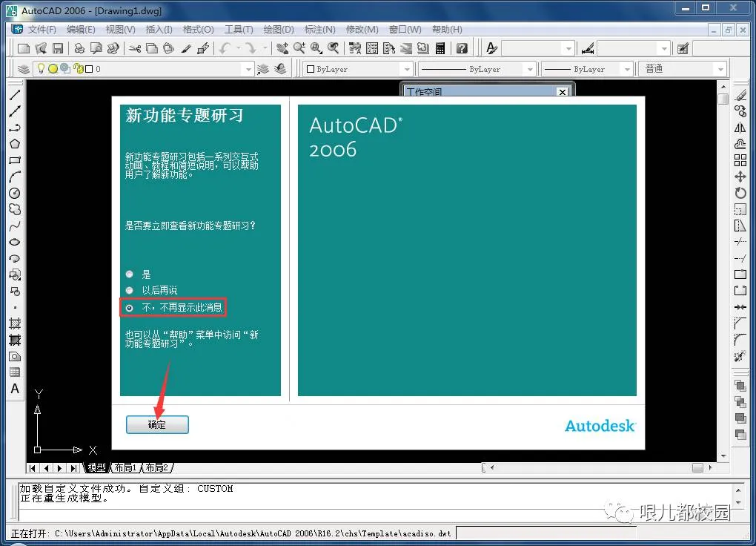Click the color swatch square in ByLayer color box
This screenshot has width=756, height=546.
tap(311, 69)
